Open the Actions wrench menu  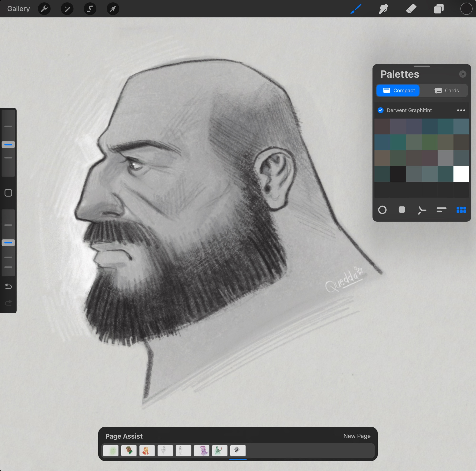pyautogui.click(x=44, y=9)
